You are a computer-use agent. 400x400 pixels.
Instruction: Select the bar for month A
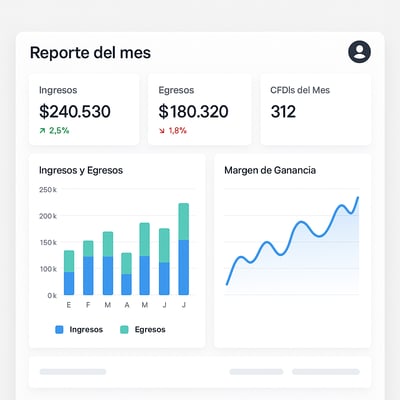coord(126,274)
